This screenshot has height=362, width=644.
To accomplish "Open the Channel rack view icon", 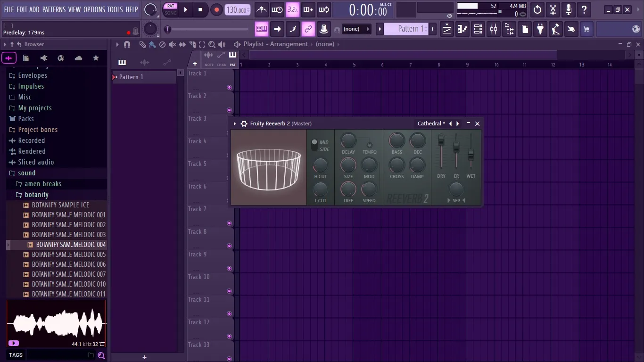I will (478, 29).
